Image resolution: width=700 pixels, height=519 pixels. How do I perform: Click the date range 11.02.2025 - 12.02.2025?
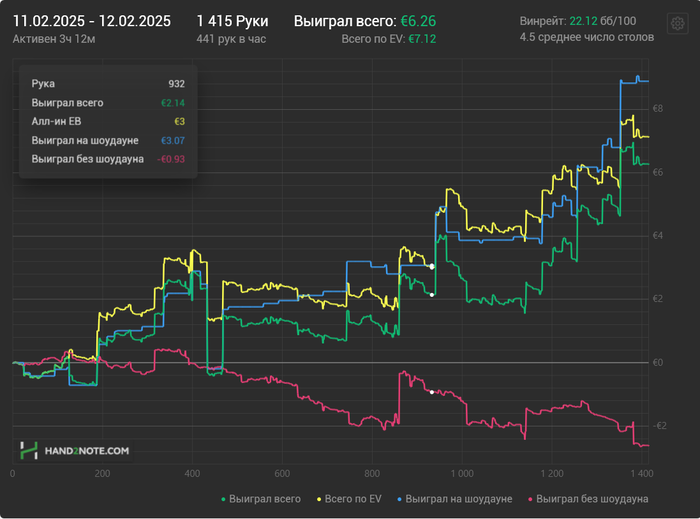[92, 21]
